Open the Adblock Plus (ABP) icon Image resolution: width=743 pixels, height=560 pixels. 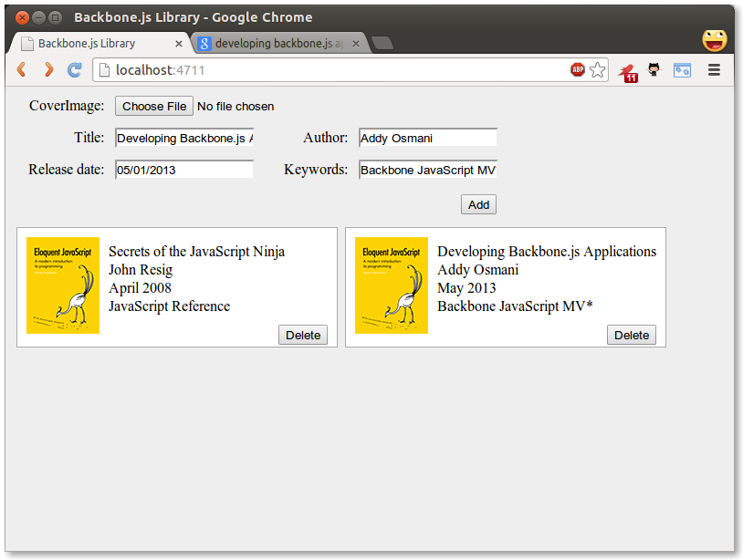pos(578,70)
